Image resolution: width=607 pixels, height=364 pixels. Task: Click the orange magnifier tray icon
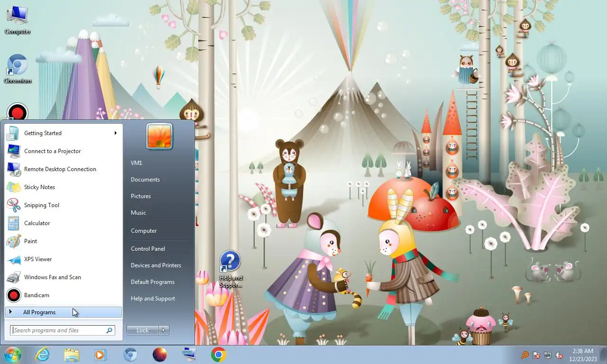pos(525,355)
